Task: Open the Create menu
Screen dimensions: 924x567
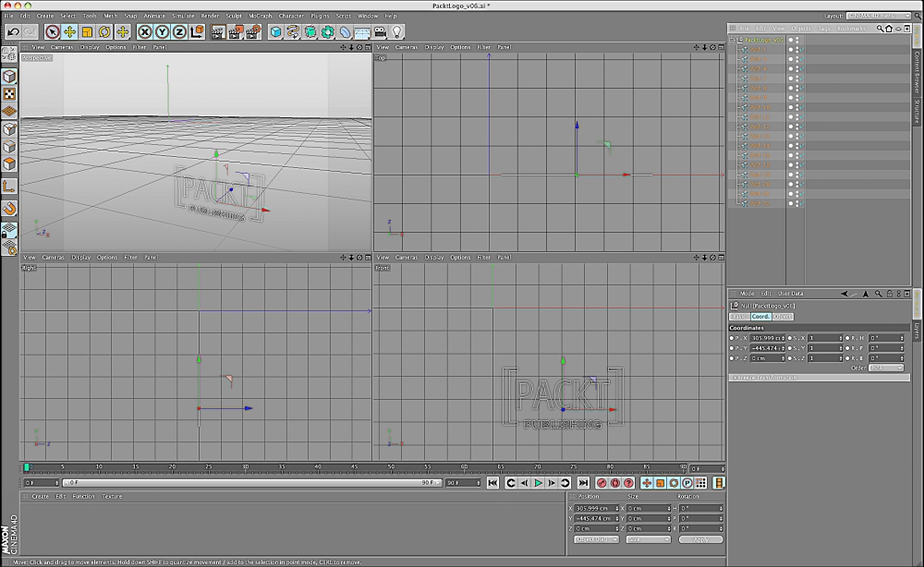Action: [x=44, y=16]
